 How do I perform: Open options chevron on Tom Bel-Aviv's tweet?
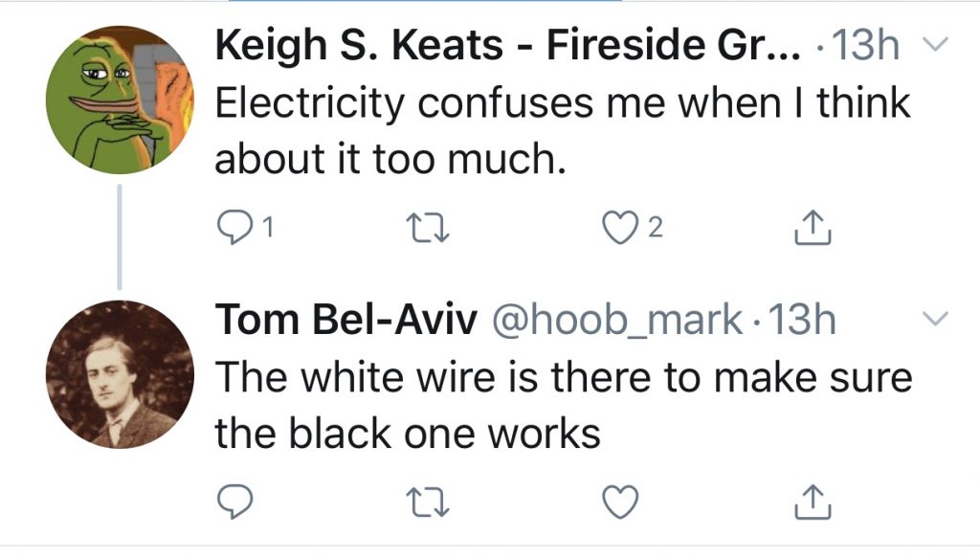pos(936,319)
